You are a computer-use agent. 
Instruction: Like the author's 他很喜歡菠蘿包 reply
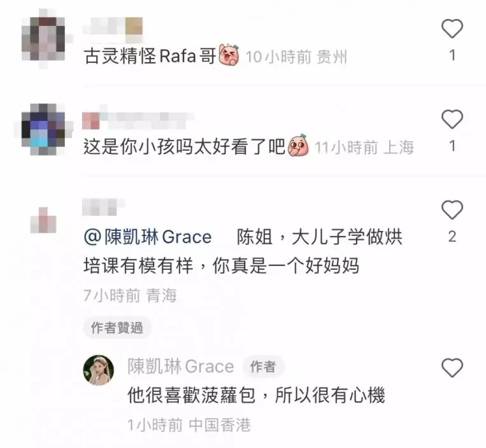(452, 367)
